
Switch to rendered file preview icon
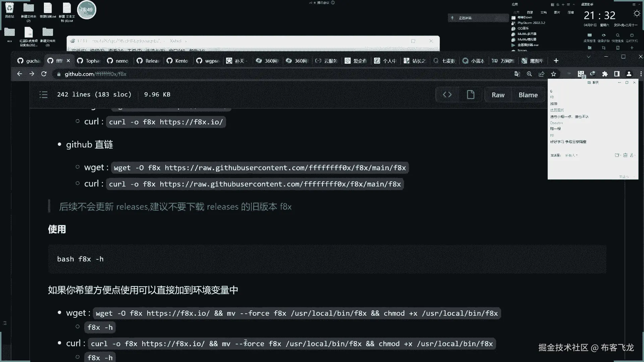point(471,95)
